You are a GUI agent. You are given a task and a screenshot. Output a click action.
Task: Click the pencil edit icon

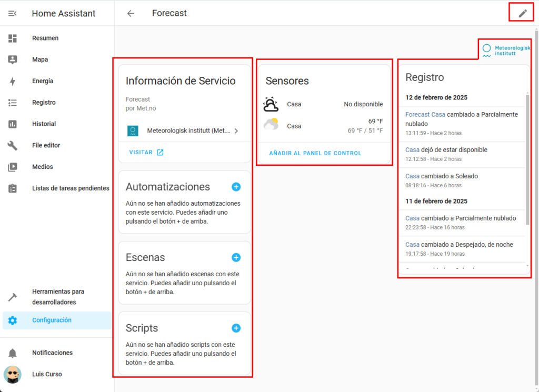522,13
